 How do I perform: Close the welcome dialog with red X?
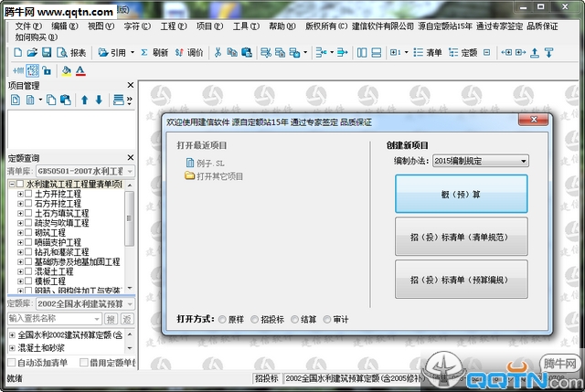534,120
